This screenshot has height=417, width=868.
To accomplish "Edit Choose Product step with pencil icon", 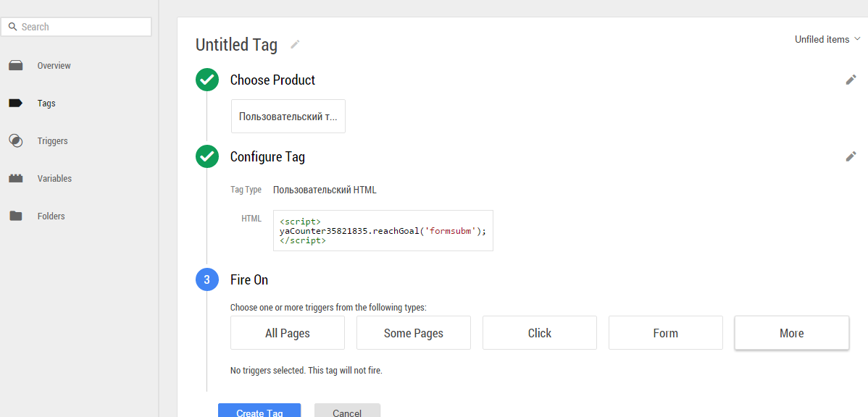I will pyautogui.click(x=851, y=80).
